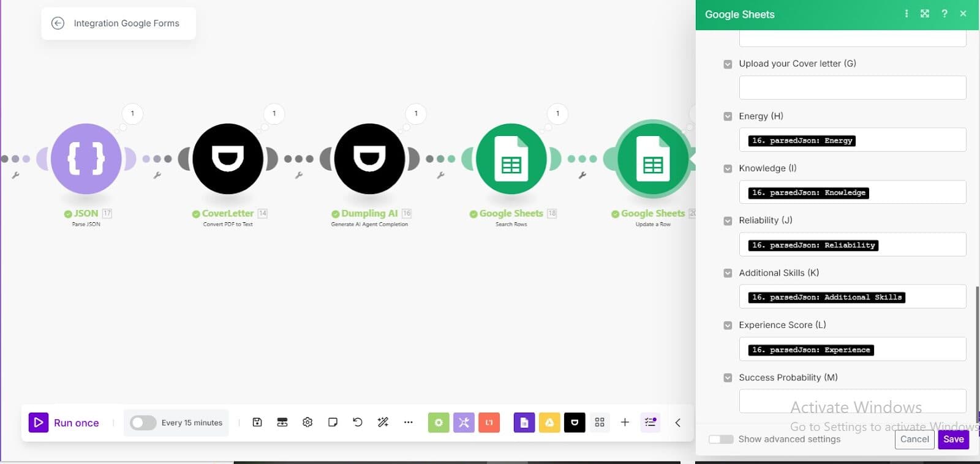Click the Reliability (J) input field
Image resolution: width=980 pixels, height=464 pixels.
[x=853, y=244]
